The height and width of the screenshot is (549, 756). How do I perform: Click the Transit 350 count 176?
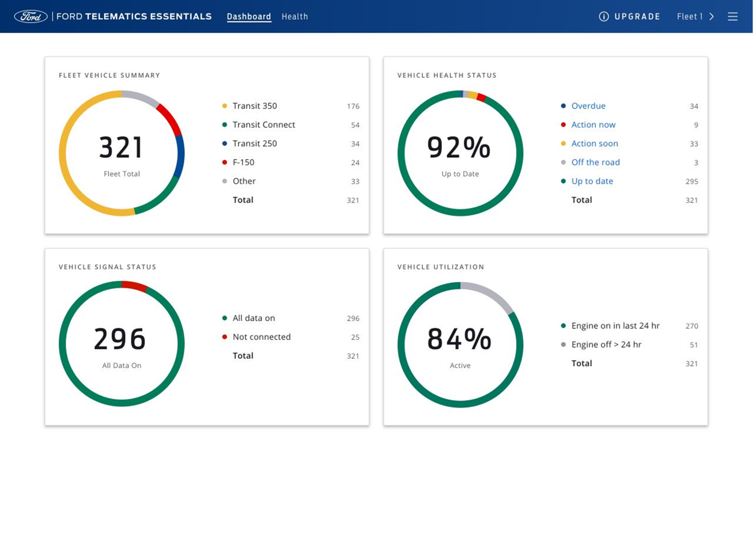point(353,107)
